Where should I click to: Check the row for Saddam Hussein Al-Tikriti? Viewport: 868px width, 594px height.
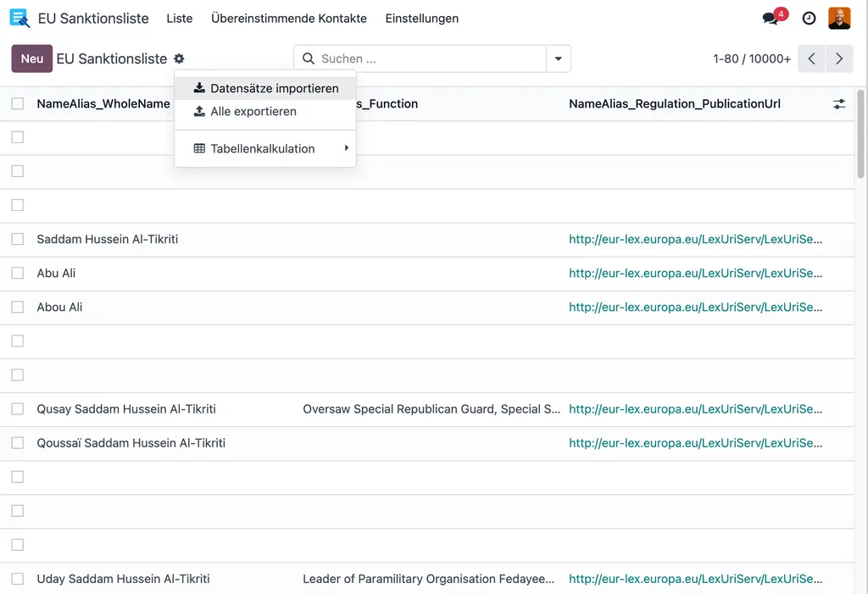pos(17,239)
